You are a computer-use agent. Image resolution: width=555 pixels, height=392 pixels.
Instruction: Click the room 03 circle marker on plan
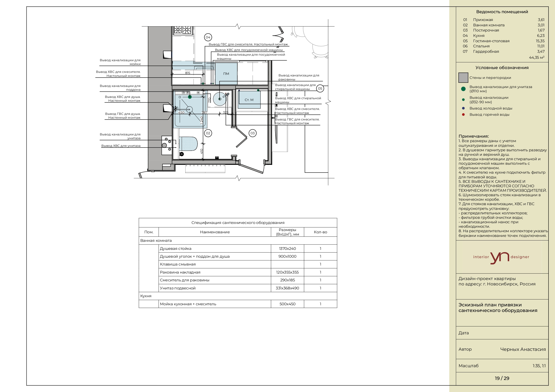coord(252,133)
